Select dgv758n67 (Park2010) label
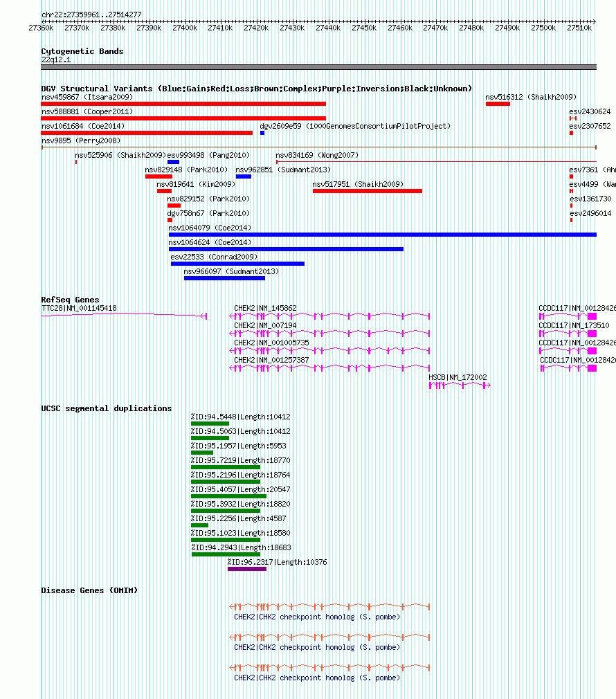Image resolution: width=616 pixels, height=699 pixels. coord(208,214)
